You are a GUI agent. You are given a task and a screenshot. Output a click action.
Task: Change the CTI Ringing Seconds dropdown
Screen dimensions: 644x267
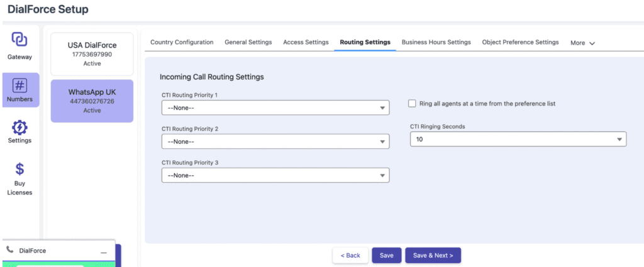(518, 139)
